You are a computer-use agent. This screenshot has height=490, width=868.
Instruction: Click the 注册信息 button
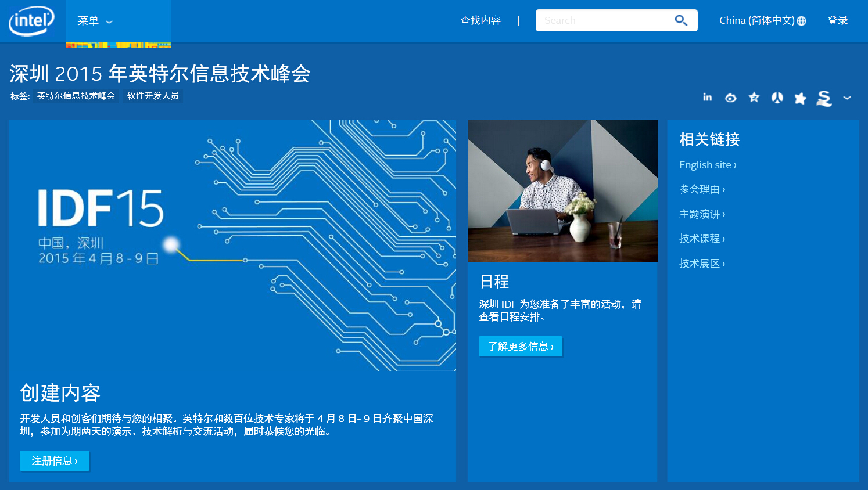[55, 460]
